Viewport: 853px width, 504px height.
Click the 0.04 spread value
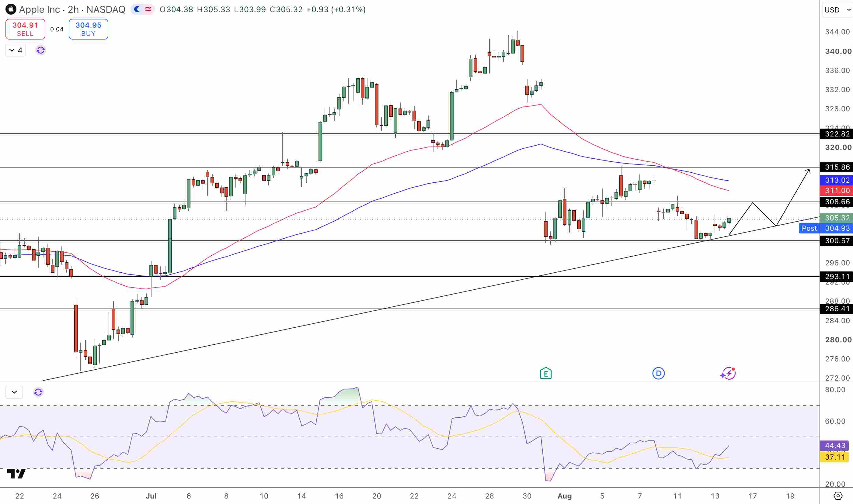pyautogui.click(x=57, y=29)
